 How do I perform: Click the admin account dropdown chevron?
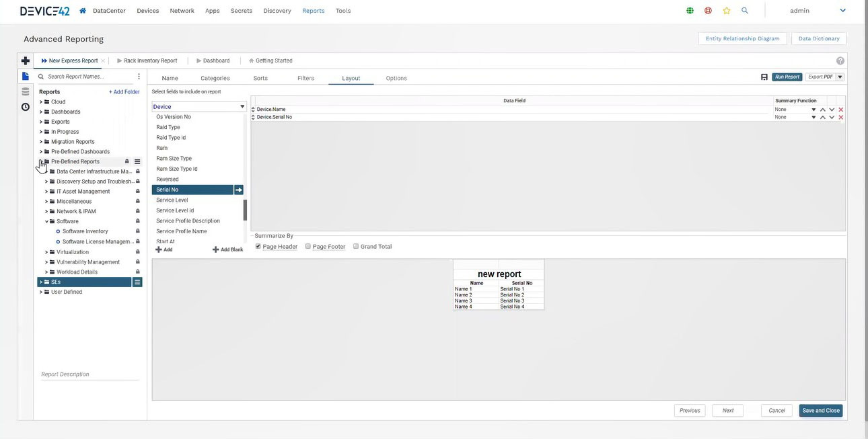[842, 10]
